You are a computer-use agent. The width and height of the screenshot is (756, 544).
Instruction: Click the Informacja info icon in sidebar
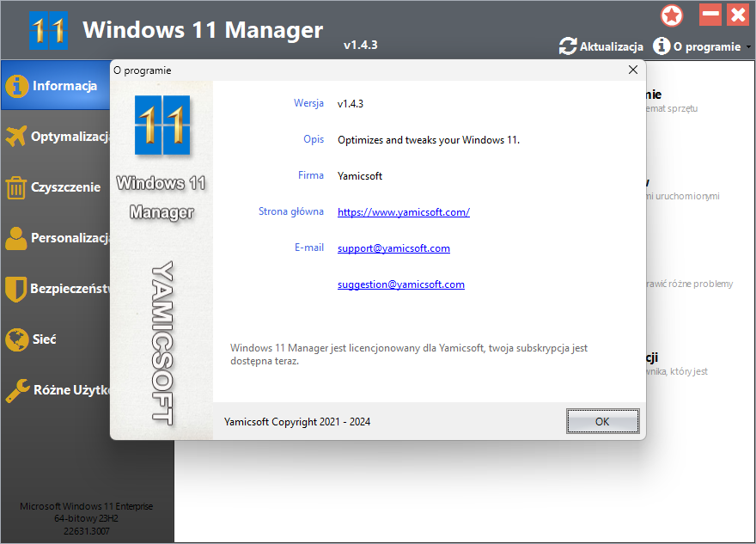tap(17, 86)
